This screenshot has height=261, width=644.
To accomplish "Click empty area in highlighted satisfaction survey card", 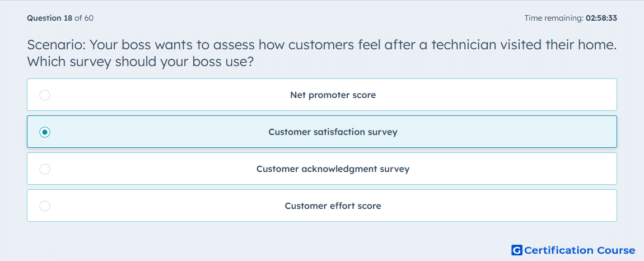I will click(493, 132).
